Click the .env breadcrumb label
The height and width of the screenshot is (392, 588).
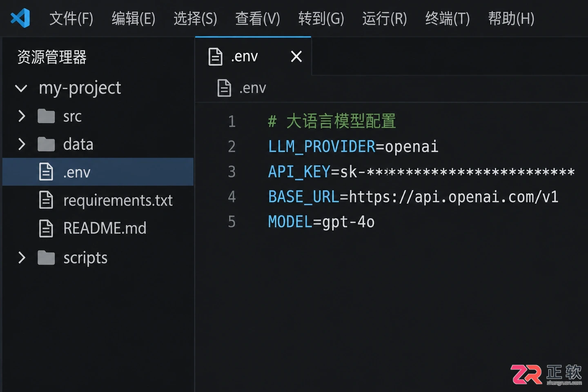[253, 88]
